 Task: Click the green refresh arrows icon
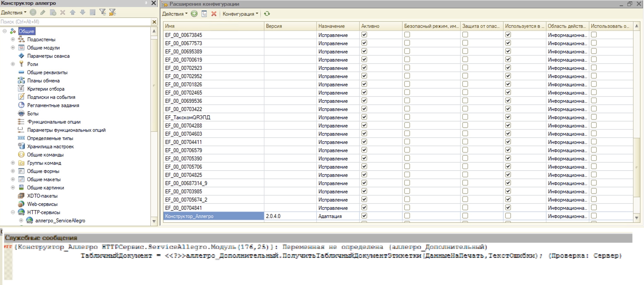coord(267,14)
